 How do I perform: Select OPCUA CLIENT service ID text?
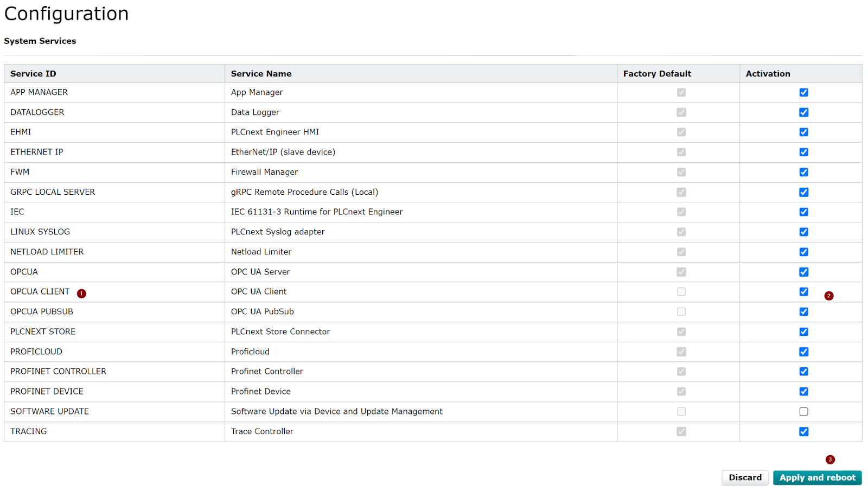(x=40, y=291)
